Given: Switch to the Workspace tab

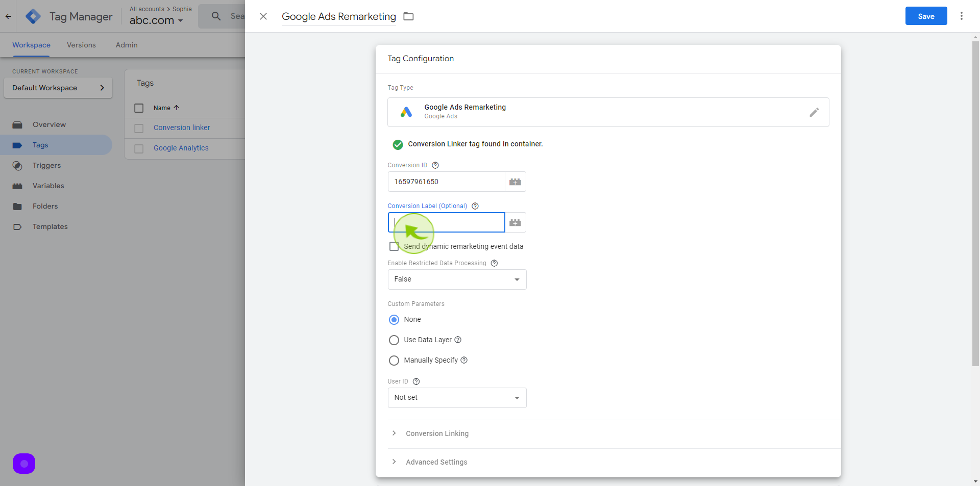Looking at the screenshot, I should click(31, 45).
